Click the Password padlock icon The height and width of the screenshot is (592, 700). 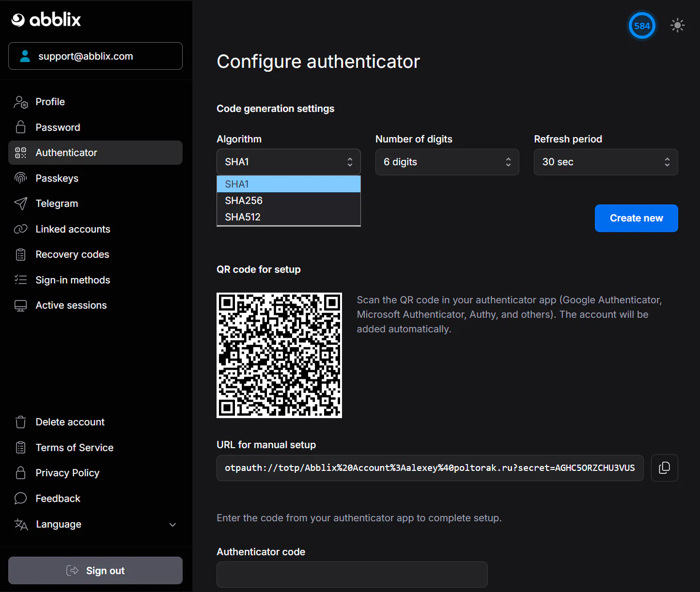(x=20, y=127)
